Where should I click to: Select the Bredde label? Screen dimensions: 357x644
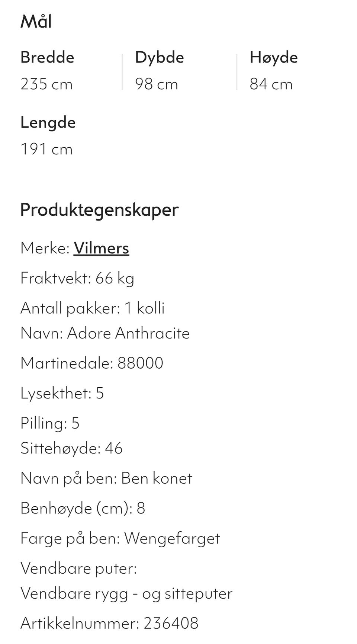(x=47, y=57)
